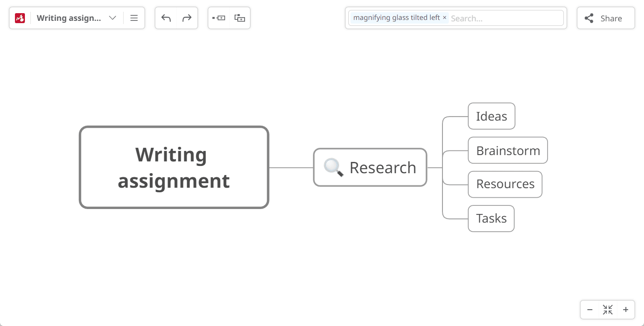Select the Writing assignment root topic
644x326 pixels.
174,167
